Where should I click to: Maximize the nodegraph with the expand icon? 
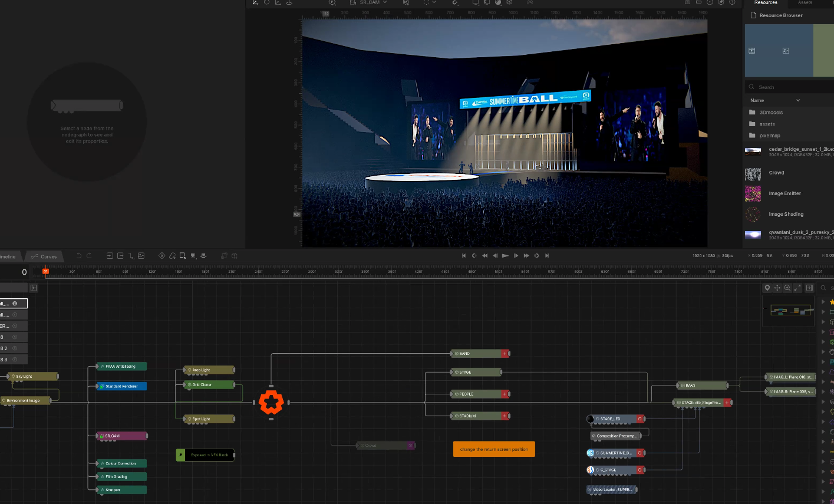[797, 288]
